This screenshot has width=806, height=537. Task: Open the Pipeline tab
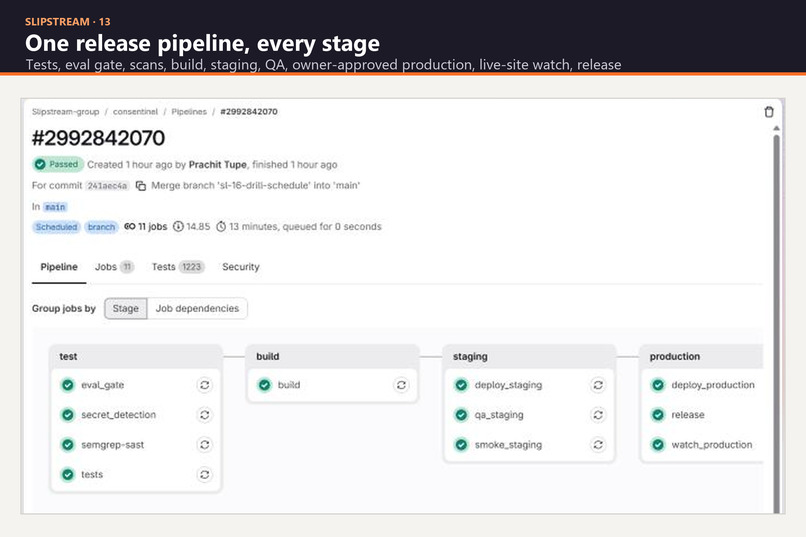59,267
